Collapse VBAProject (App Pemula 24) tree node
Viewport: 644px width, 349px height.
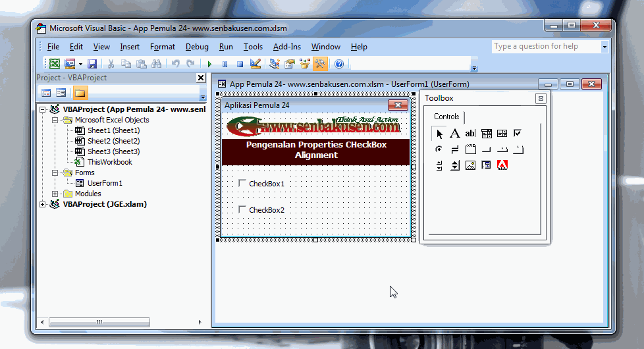click(42, 109)
